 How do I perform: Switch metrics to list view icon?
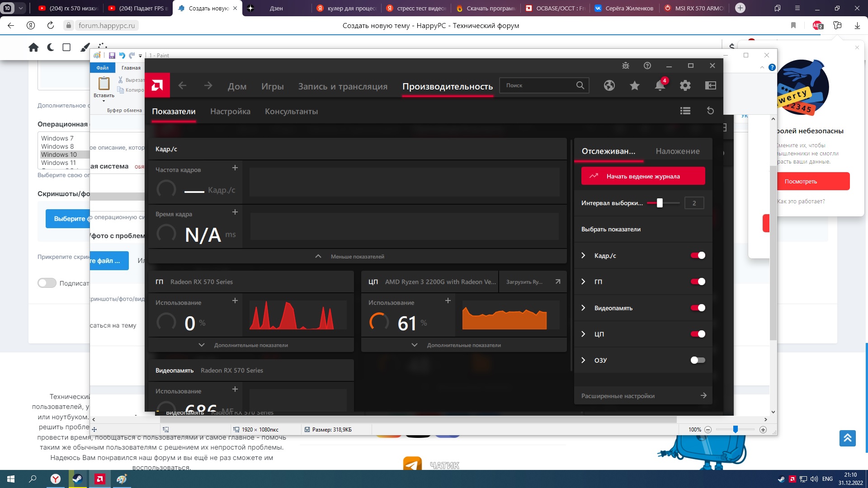(685, 111)
